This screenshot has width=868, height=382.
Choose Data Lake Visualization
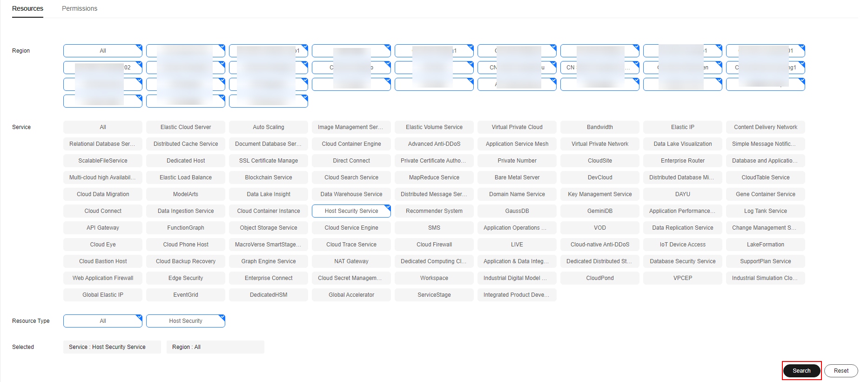683,144
